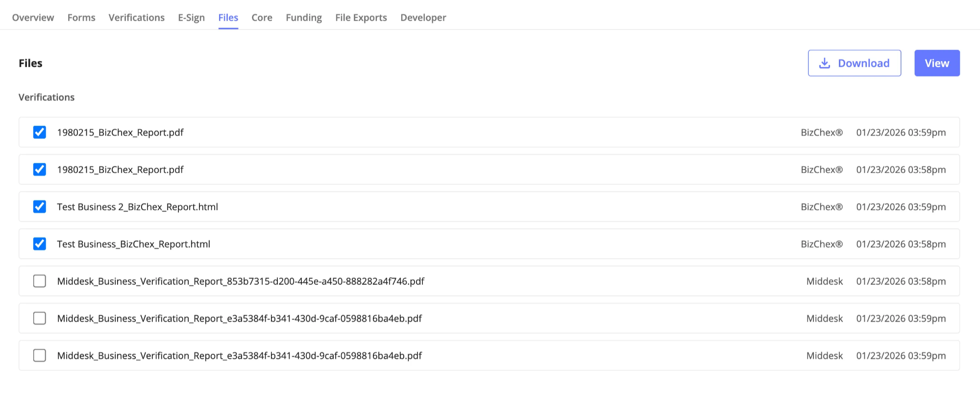The width and height of the screenshot is (980, 402).
Task: Switch to the Funding tab
Action: click(304, 18)
